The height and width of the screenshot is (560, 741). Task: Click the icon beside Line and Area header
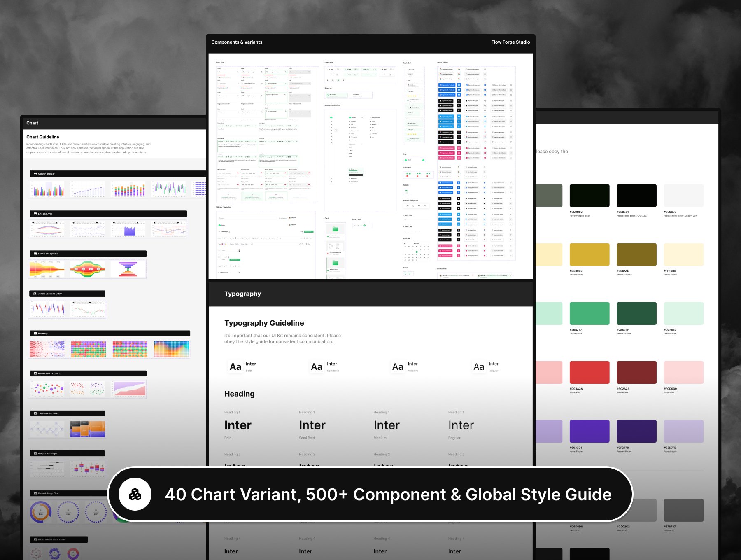click(35, 214)
